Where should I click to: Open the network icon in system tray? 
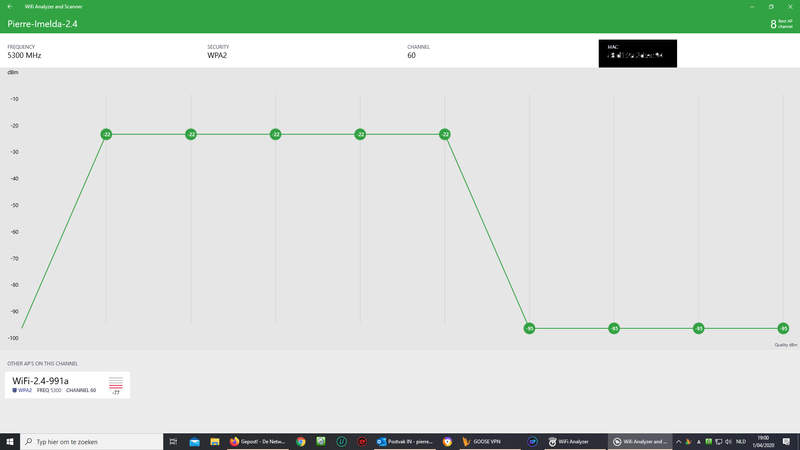(x=718, y=442)
